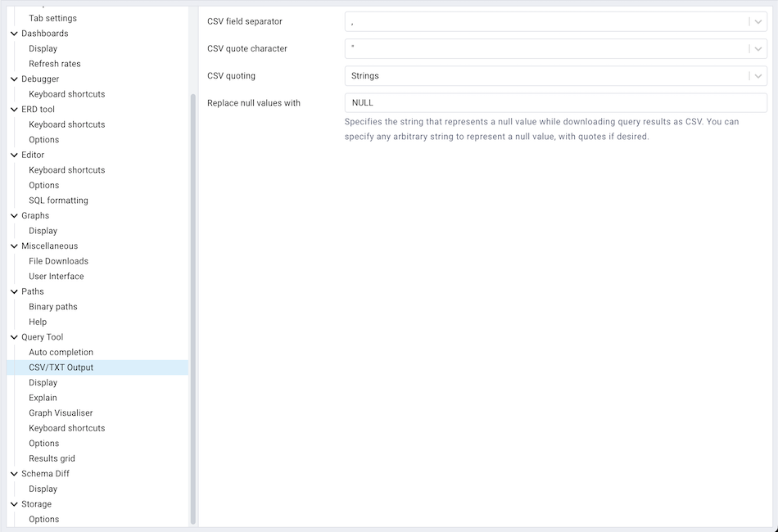Collapse the Schema Diff section
The height and width of the screenshot is (532, 778).
coord(13,473)
